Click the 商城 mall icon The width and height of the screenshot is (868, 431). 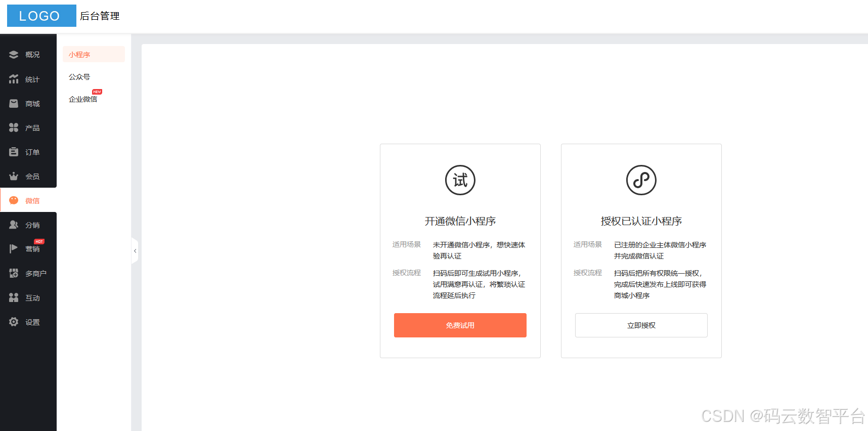tap(14, 103)
